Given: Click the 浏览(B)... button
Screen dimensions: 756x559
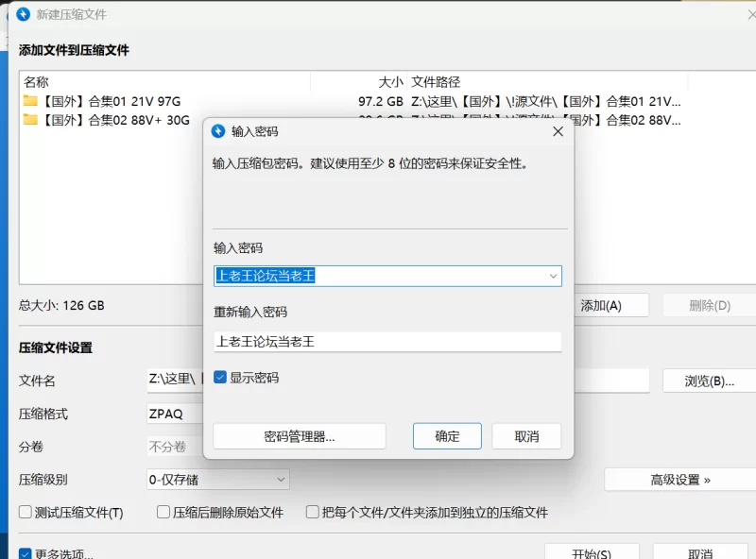Looking at the screenshot, I should point(710,381).
